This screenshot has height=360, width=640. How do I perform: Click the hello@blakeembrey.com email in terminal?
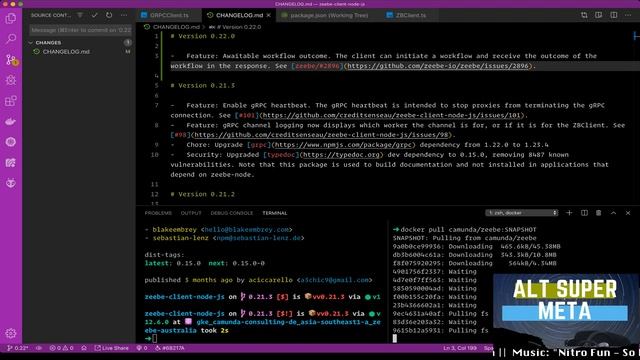(x=247, y=230)
